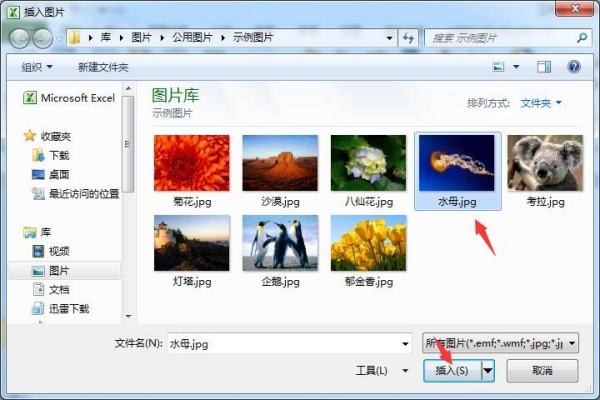Open the file type filter dropdown

coord(501,343)
